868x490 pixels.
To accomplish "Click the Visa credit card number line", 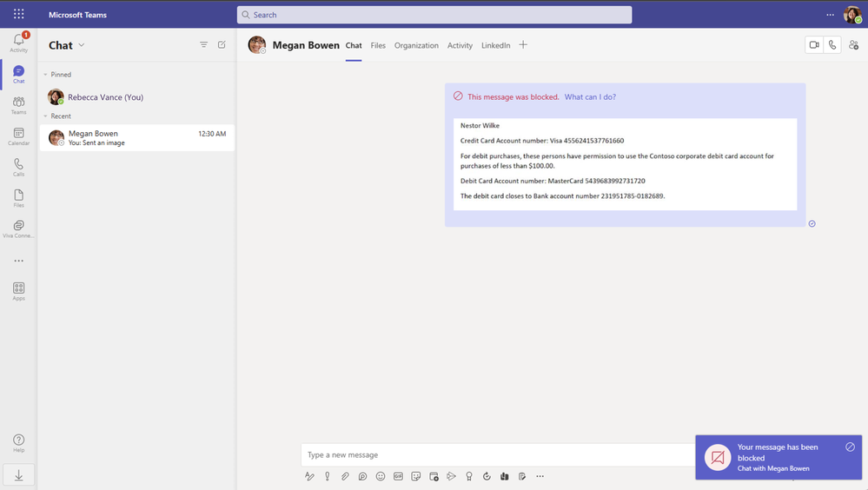I will tap(542, 141).
